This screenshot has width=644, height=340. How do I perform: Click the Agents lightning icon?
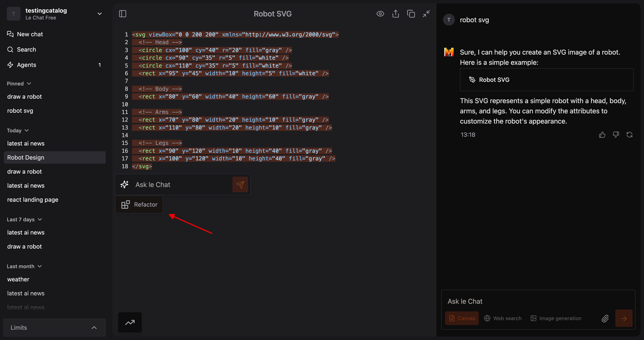pos(10,65)
